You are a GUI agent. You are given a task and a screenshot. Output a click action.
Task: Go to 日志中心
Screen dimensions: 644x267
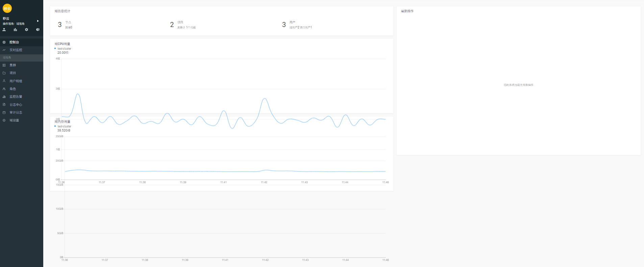[x=16, y=105]
